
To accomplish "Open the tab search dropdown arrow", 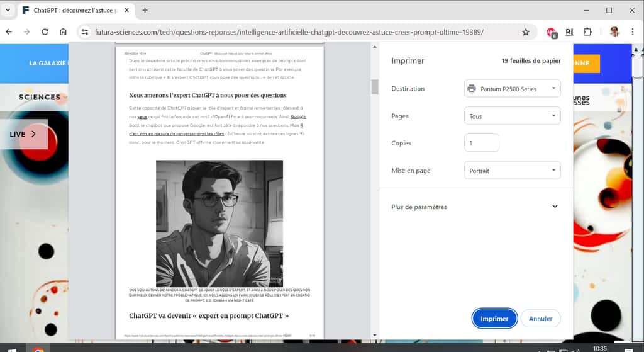I will click(x=8, y=10).
